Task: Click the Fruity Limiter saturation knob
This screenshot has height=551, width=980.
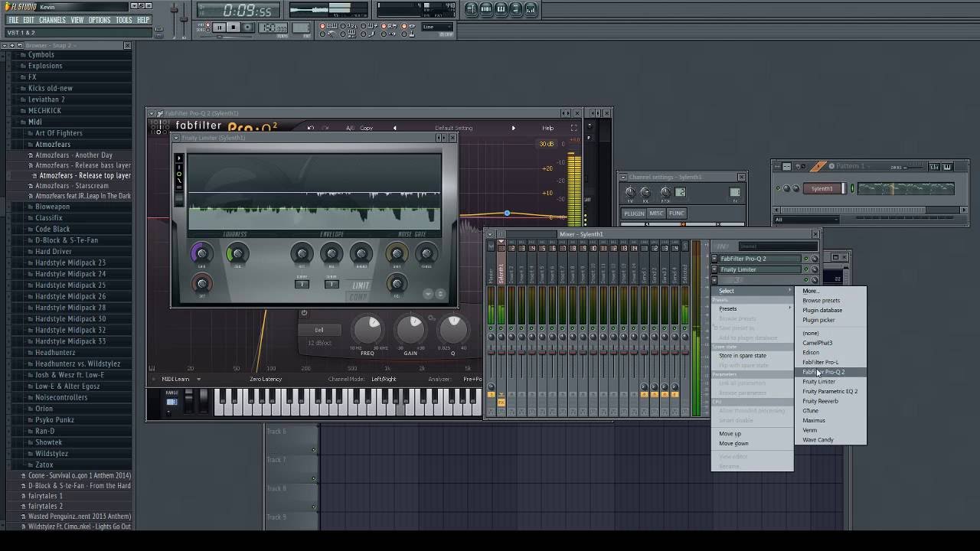Action: [201, 284]
